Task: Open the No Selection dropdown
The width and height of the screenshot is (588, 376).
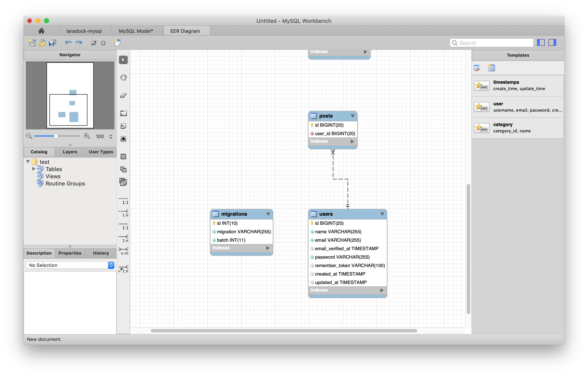Action: tap(70, 265)
